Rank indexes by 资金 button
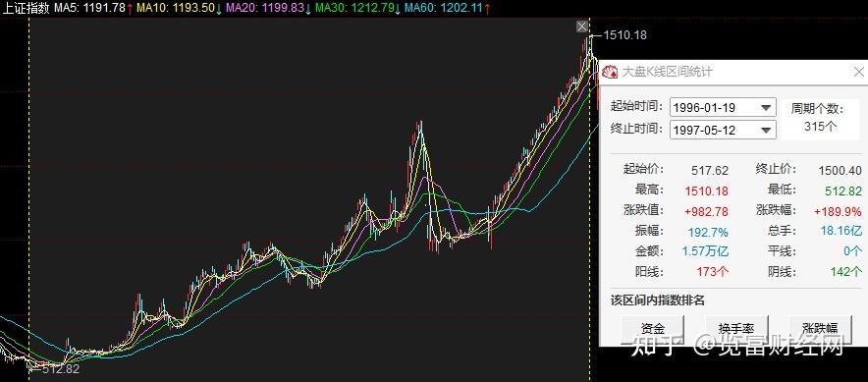The width and height of the screenshot is (868, 382). (x=653, y=328)
